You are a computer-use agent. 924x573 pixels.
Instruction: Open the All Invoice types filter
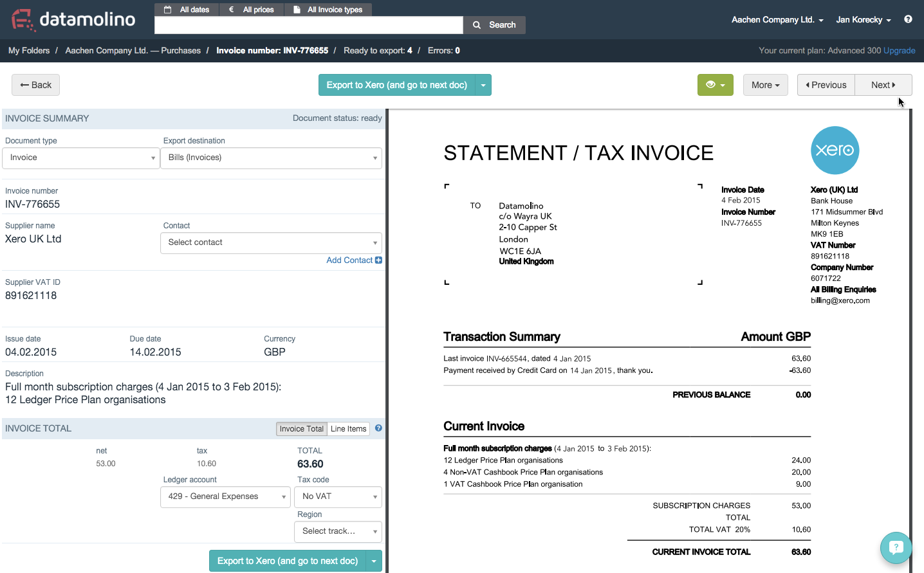(x=328, y=10)
